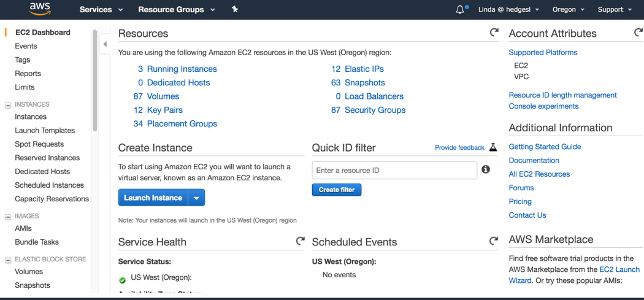Open the Services dropdown

pyautogui.click(x=101, y=9)
